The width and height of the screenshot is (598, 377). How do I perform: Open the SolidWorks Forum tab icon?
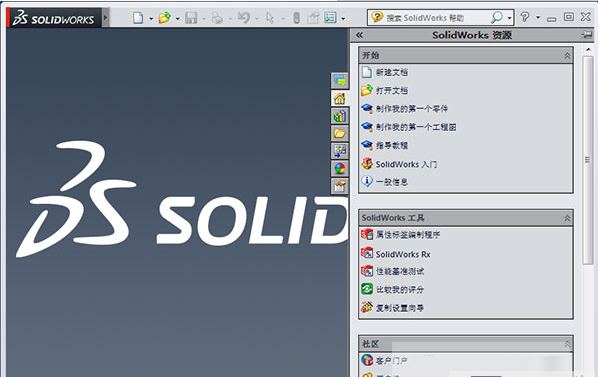(339, 80)
